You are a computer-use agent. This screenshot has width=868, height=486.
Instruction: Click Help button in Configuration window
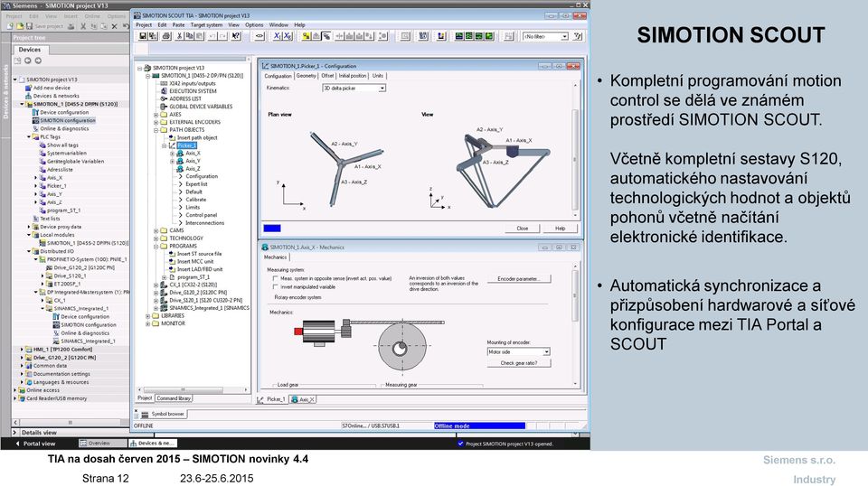tap(561, 229)
